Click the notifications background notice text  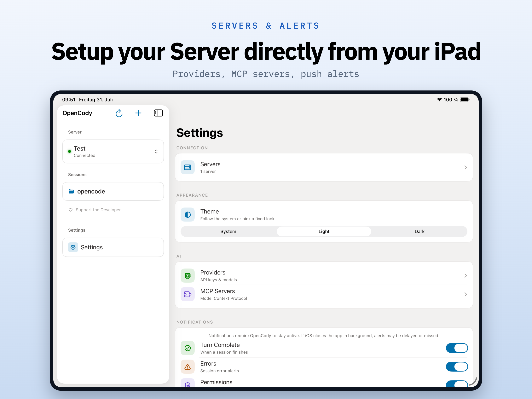point(324,336)
